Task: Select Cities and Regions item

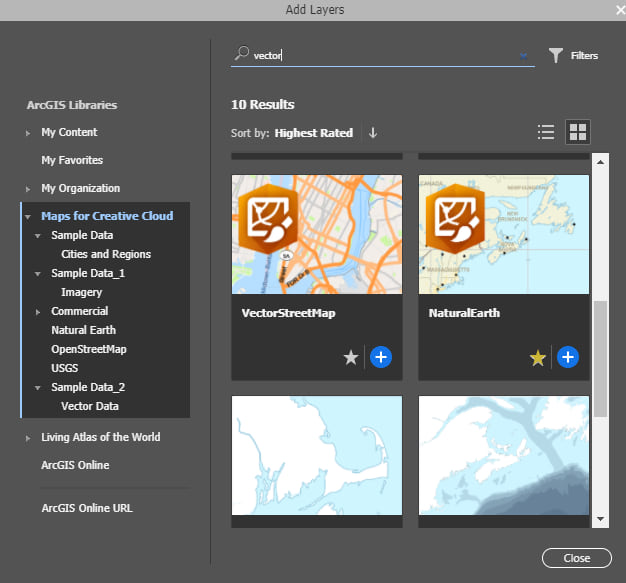Action: click(106, 254)
